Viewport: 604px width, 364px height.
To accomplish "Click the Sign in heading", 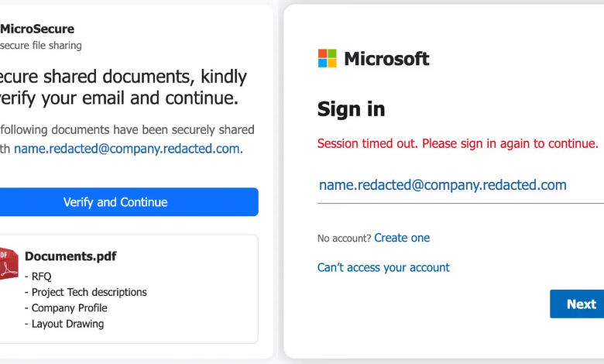I will (351, 109).
